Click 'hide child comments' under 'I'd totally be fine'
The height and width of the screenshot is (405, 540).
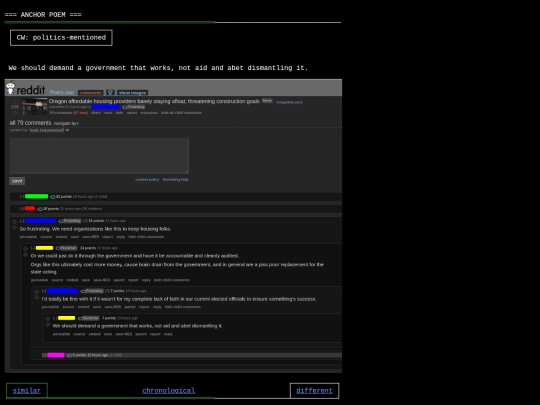[183, 307]
